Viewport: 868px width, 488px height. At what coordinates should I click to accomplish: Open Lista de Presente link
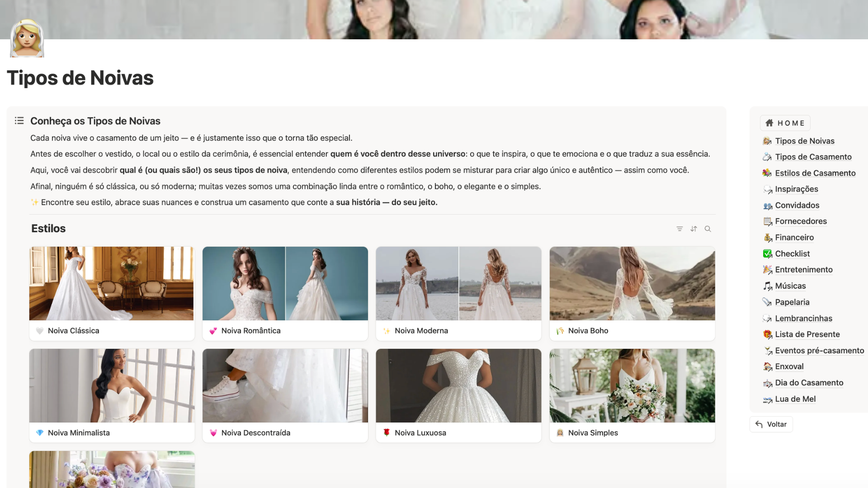(807, 334)
